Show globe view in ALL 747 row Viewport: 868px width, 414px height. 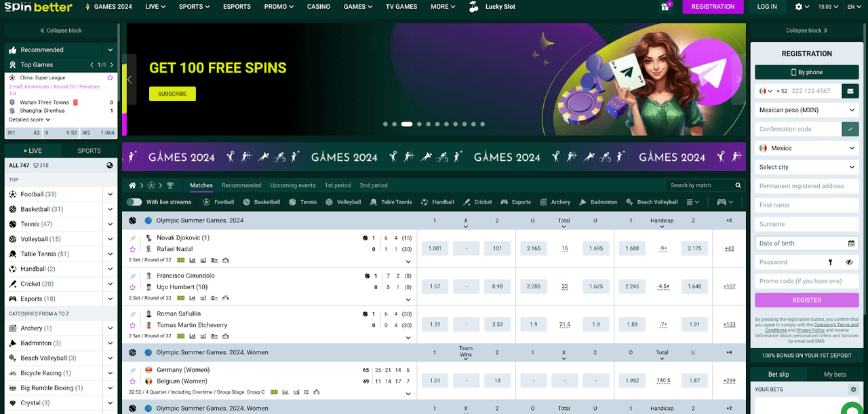(110, 166)
